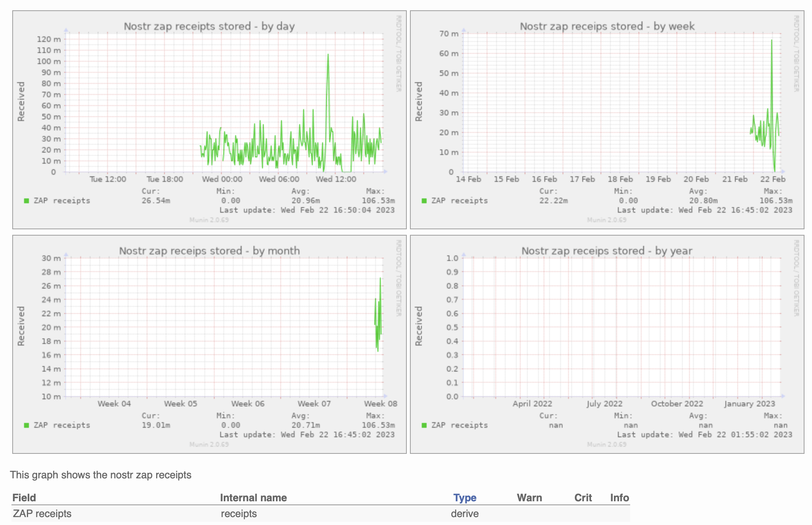
Task: Open the zap receipts by day graph
Action: click(x=210, y=119)
